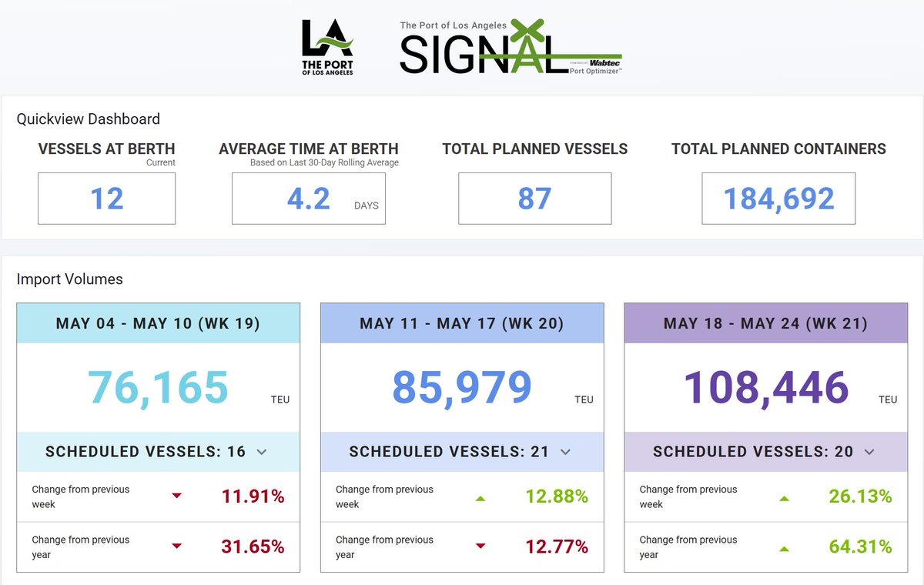Click the May 04 - May 10 (WK 19) header
Screen dimensions: 924x585
tap(158, 323)
